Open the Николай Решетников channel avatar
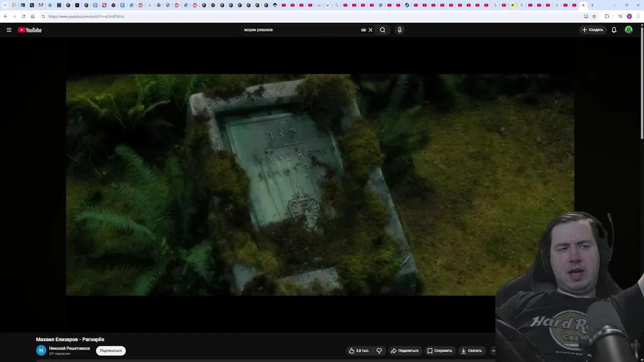Screen dimensions: 644x362 [x=41, y=350]
